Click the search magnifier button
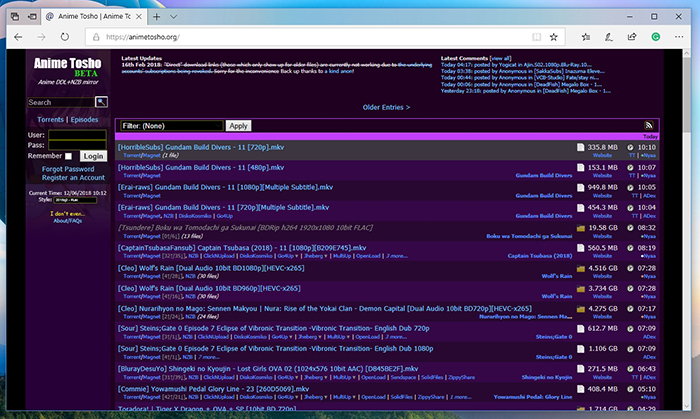 point(101,102)
